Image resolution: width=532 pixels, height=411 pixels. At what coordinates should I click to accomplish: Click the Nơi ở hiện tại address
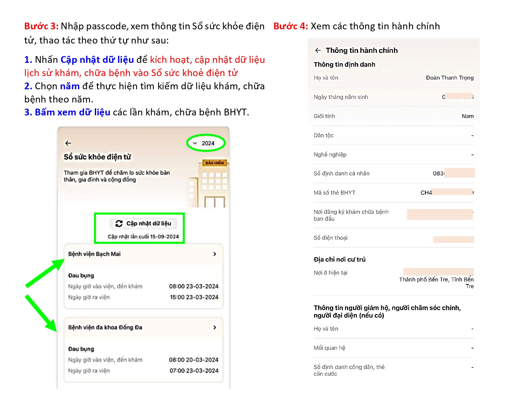pos(436,279)
